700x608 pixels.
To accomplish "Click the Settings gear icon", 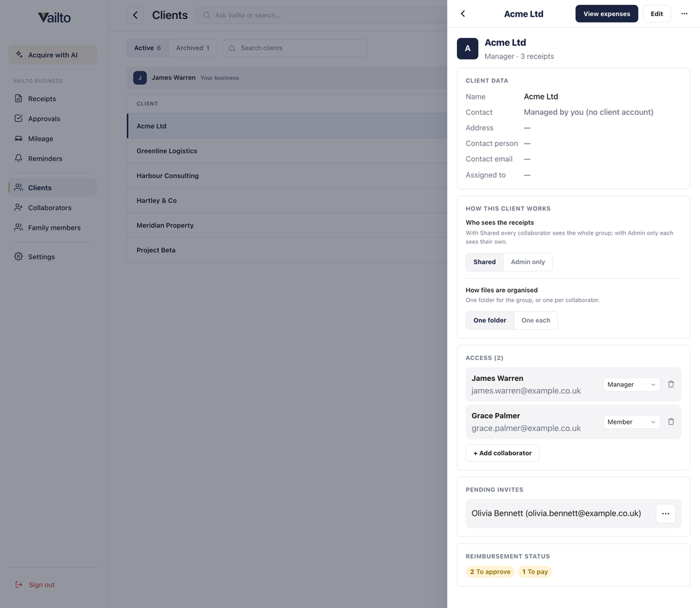I will click(x=18, y=256).
